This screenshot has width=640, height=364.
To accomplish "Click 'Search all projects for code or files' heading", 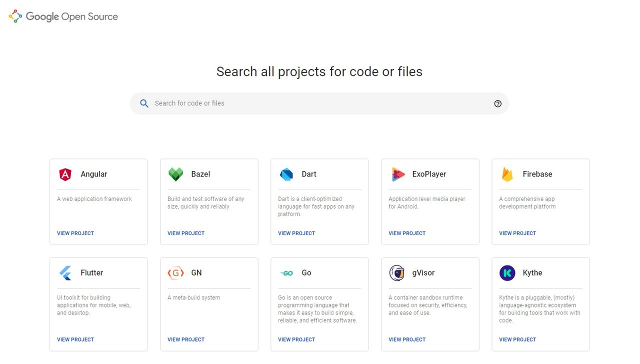I will click(319, 71).
